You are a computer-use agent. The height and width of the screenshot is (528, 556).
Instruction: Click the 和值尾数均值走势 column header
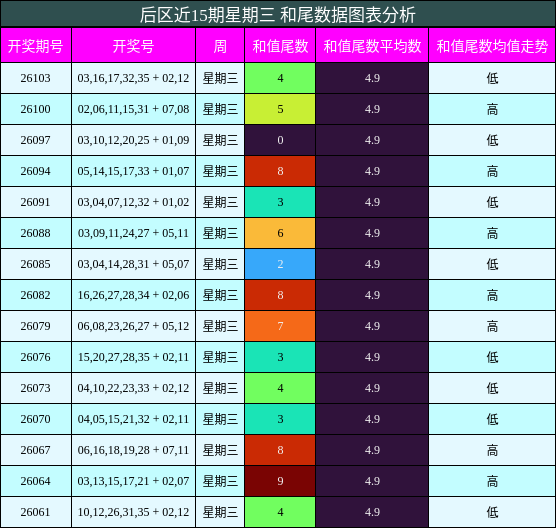(x=492, y=46)
